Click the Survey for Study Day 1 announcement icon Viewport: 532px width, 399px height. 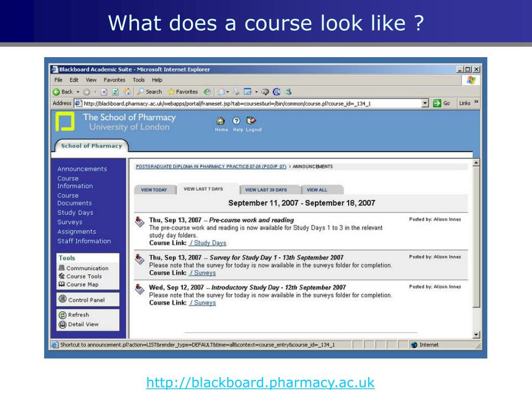(139, 259)
